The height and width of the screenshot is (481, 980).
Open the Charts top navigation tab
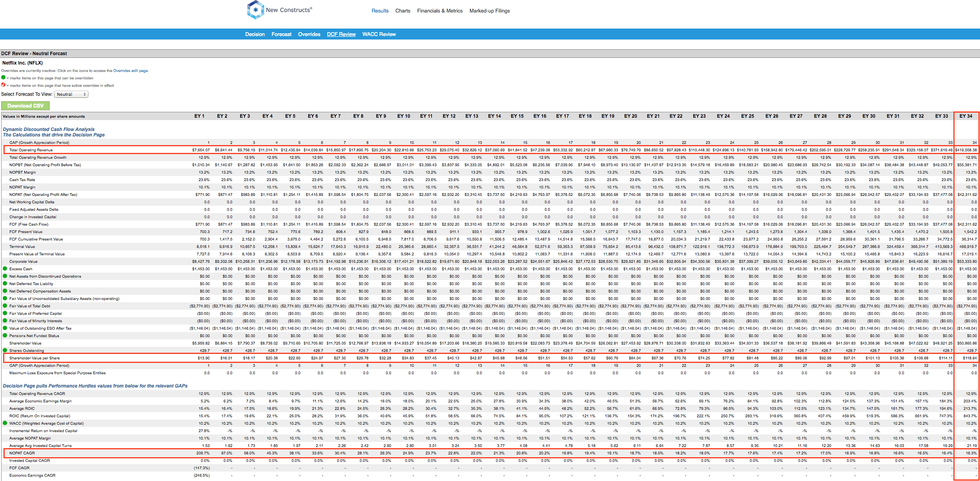tap(403, 11)
